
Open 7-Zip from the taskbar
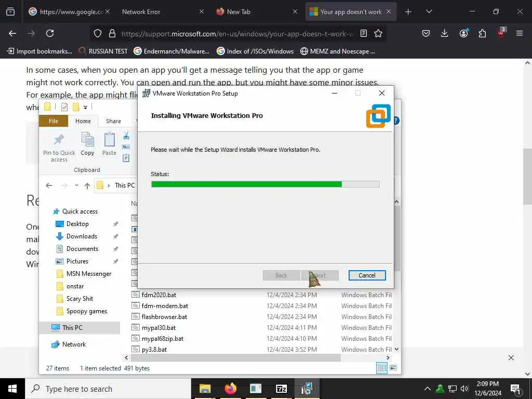(281, 389)
